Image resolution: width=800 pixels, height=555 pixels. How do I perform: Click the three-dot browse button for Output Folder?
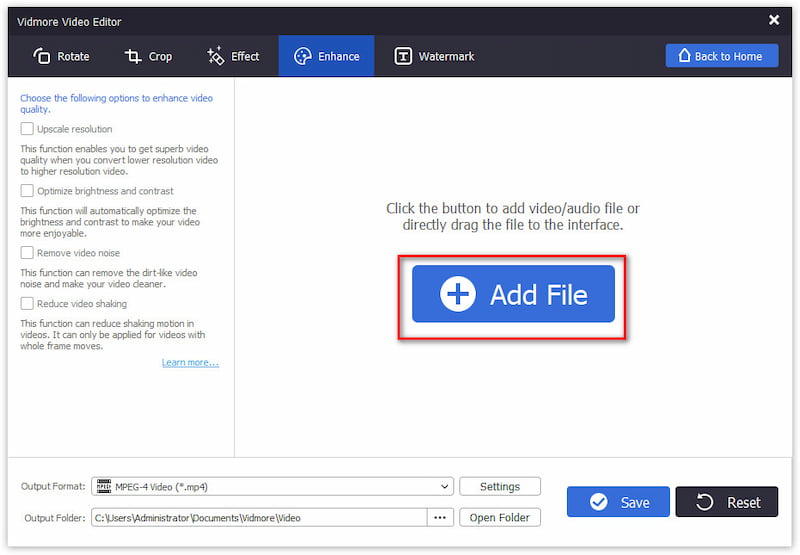tap(440, 517)
